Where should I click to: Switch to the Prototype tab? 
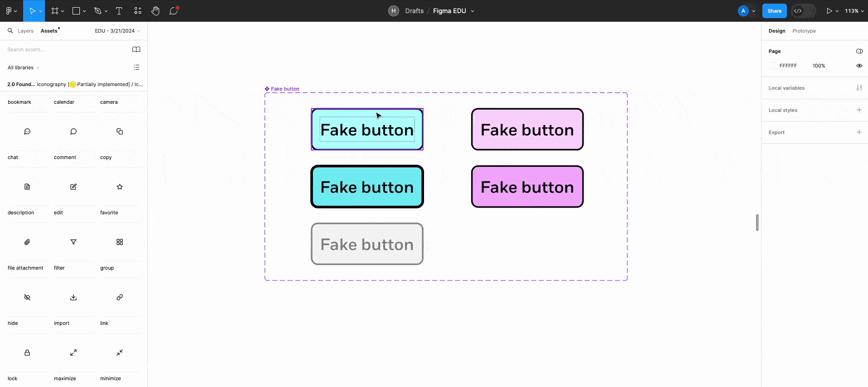(x=804, y=31)
